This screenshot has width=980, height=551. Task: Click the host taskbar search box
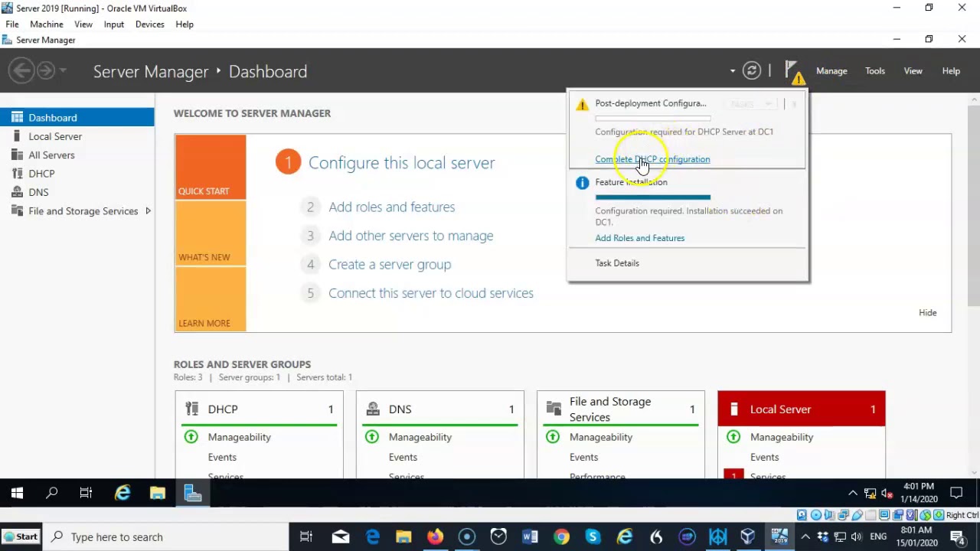(x=166, y=536)
